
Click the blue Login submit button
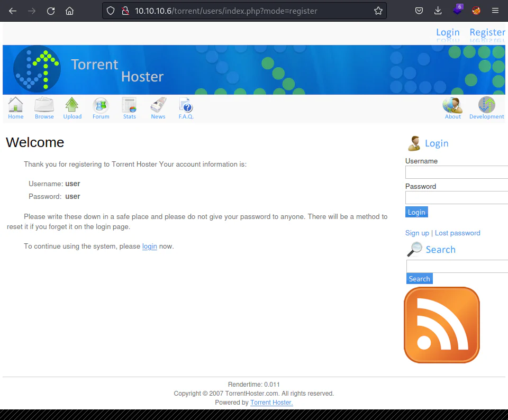click(416, 212)
